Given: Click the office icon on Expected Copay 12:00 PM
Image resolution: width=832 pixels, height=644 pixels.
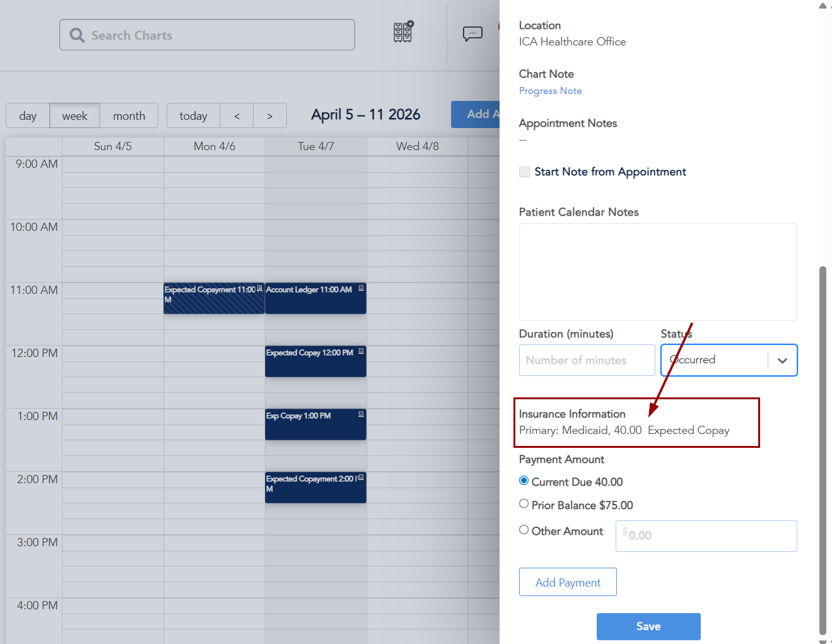Looking at the screenshot, I should coord(361,351).
